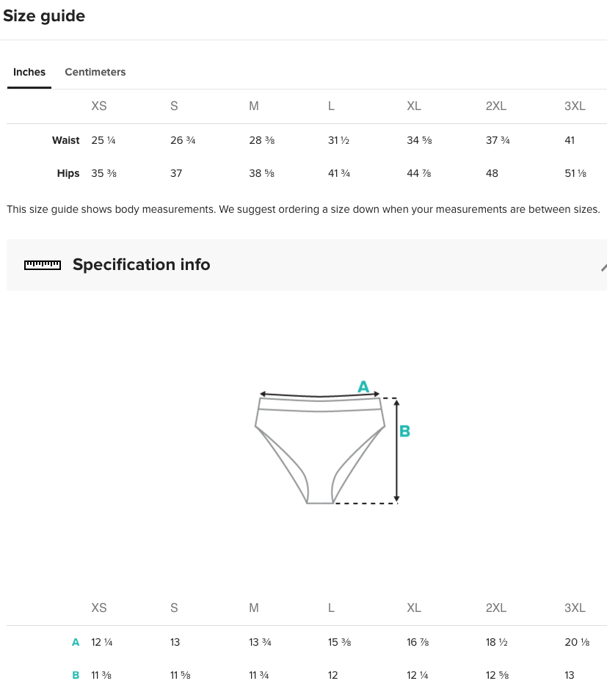This screenshot has height=700, width=607.
Task: Click the ruler icon beside Specification info
Action: [x=43, y=265]
